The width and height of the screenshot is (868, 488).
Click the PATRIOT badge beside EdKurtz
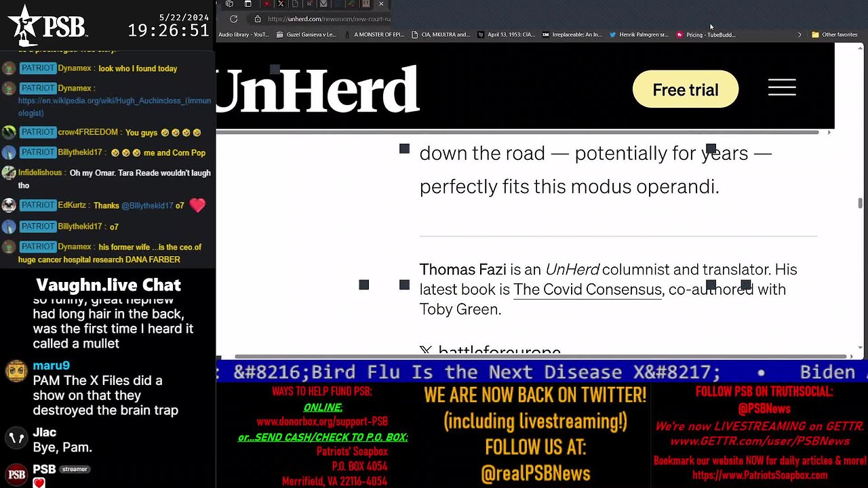(x=37, y=205)
